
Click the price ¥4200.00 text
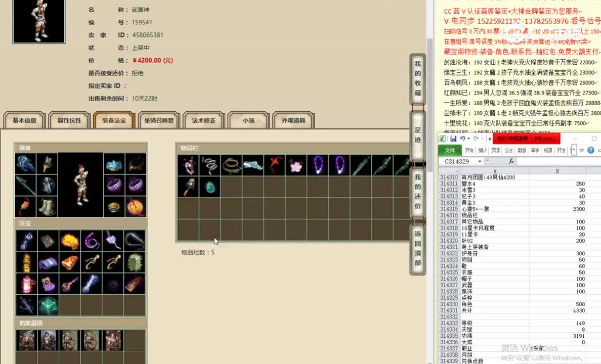pos(153,61)
